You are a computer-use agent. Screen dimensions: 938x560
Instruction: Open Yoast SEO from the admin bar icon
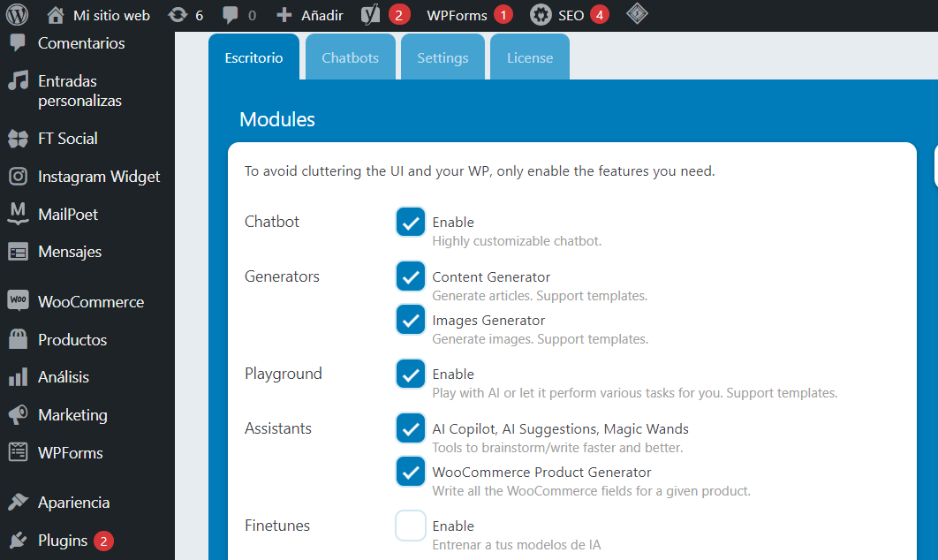(x=370, y=14)
